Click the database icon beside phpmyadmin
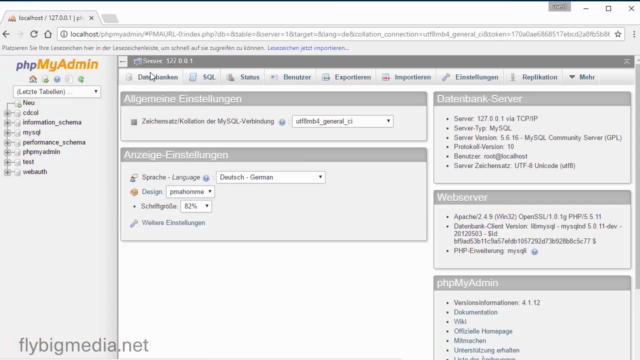The image size is (640, 360). point(17,152)
